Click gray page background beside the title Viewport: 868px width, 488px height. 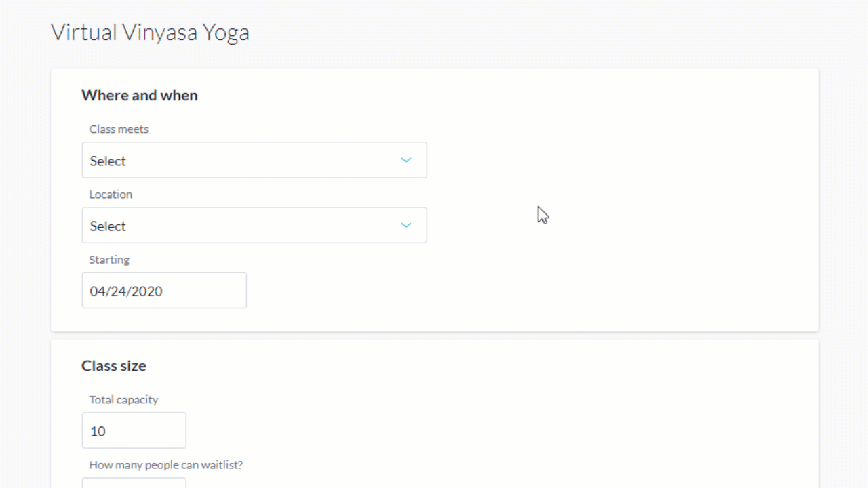pyautogui.click(x=542, y=33)
